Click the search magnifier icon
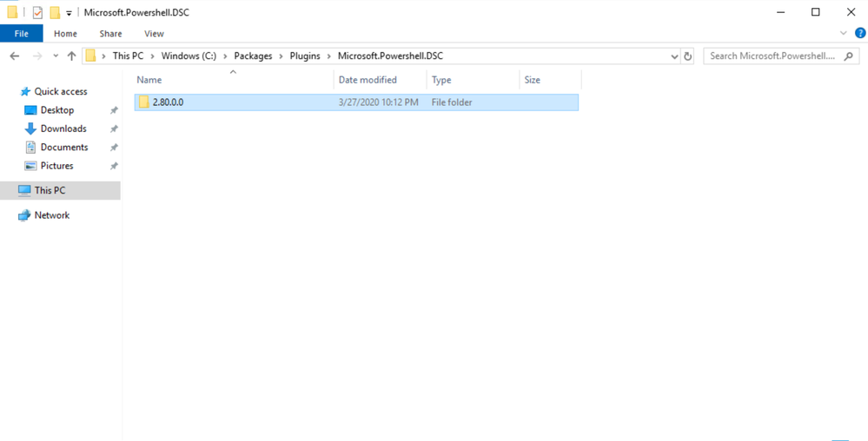Image resolution: width=868 pixels, height=441 pixels. pos(848,56)
